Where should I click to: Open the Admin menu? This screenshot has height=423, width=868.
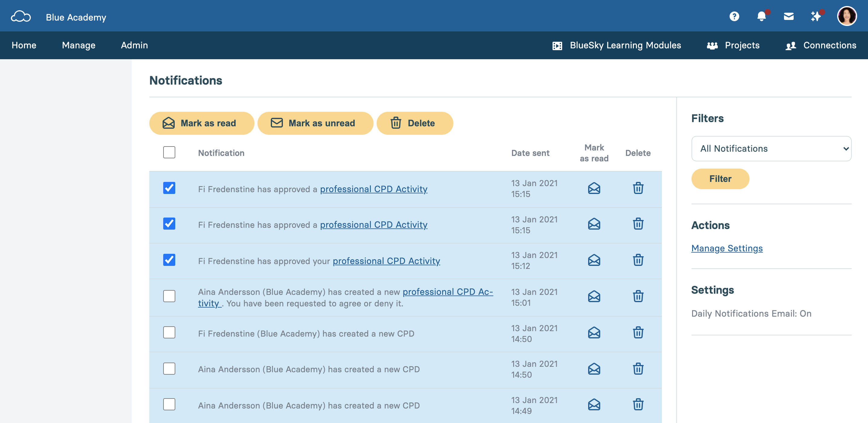click(x=134, y=45)
